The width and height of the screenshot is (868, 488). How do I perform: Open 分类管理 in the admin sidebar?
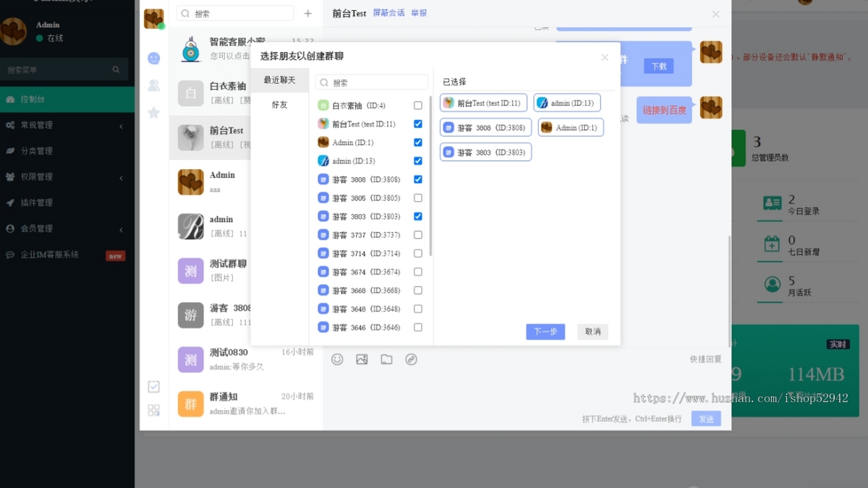[x=67, y=151]
